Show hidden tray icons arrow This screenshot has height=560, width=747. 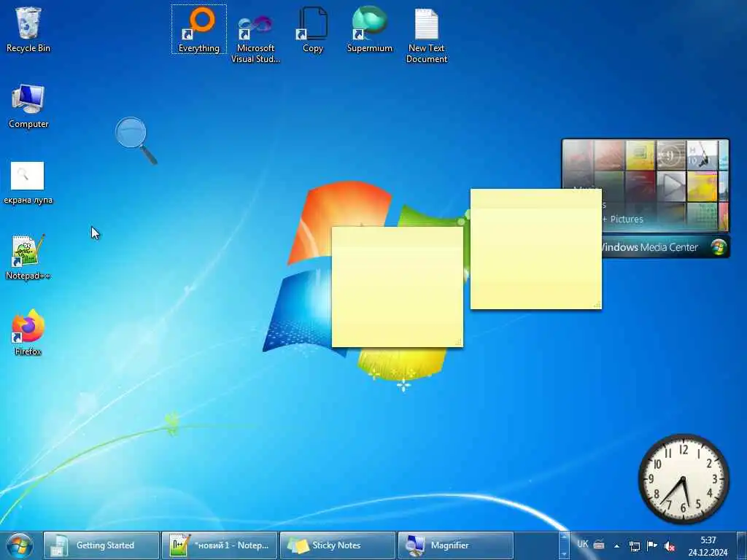tap(616, 545)
